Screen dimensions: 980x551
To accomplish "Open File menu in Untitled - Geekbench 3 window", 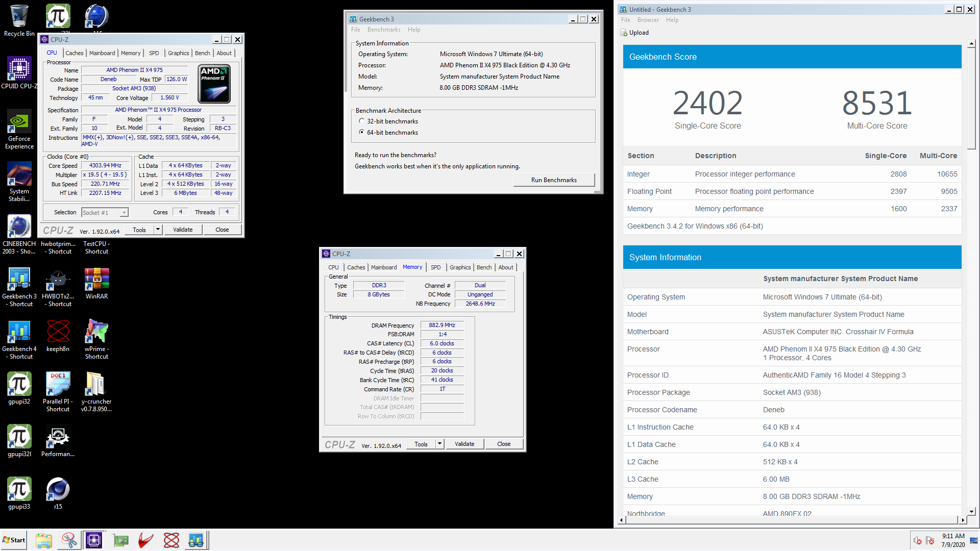I will tap(625, 20).
